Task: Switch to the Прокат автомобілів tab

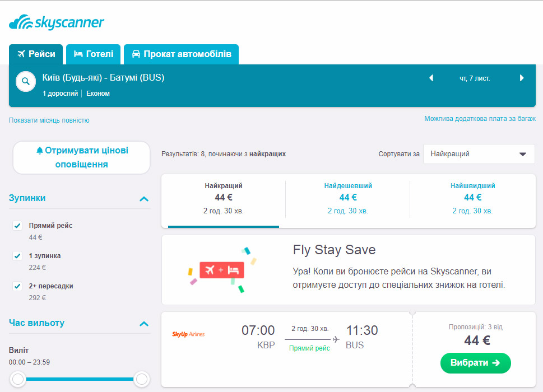Action: point(181,54)
